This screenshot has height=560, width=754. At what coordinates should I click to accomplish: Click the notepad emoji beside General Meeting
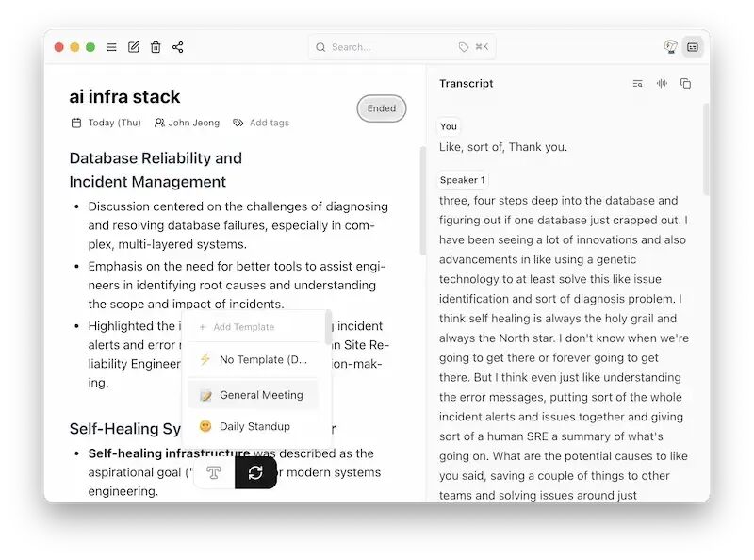205,395
